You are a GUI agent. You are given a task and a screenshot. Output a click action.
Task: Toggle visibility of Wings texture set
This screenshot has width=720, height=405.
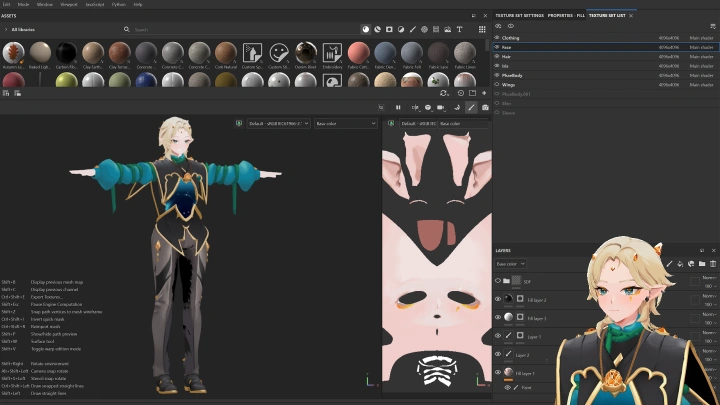click(x=497, y=84)
